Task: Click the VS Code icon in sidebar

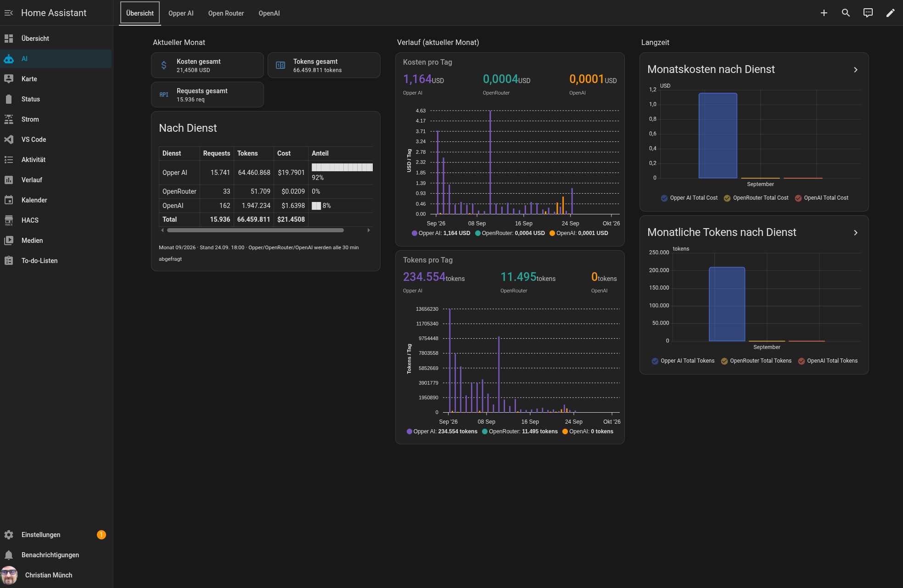Action: point(9,140)
